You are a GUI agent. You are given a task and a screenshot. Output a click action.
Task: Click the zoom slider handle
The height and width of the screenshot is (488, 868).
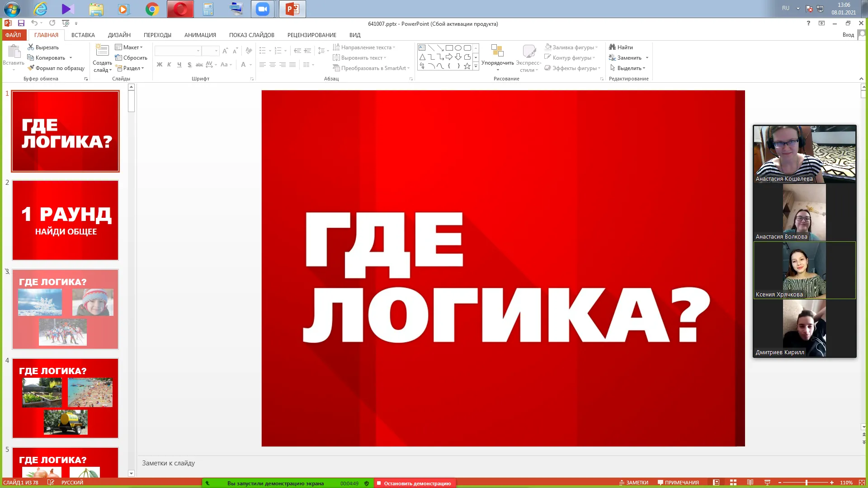[x=806, y=483]
